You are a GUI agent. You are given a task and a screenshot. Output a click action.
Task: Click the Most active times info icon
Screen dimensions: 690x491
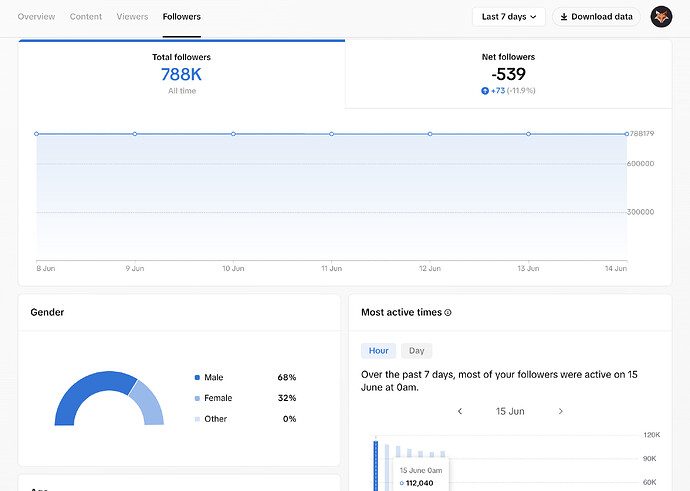448,312
